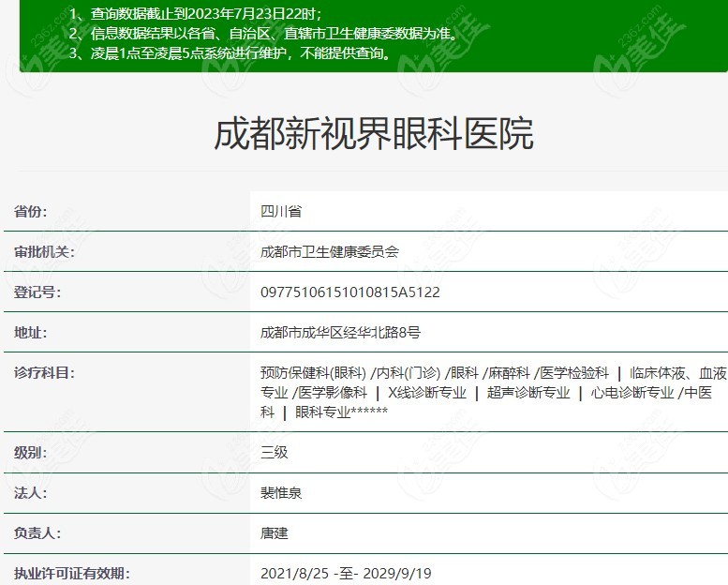Click the 审批机关 row label
728x585 pixels.
(44, 251)
